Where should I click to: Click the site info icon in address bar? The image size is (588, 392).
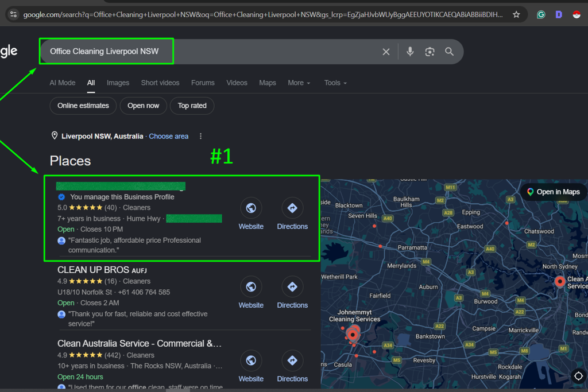[x=14, y=14]
